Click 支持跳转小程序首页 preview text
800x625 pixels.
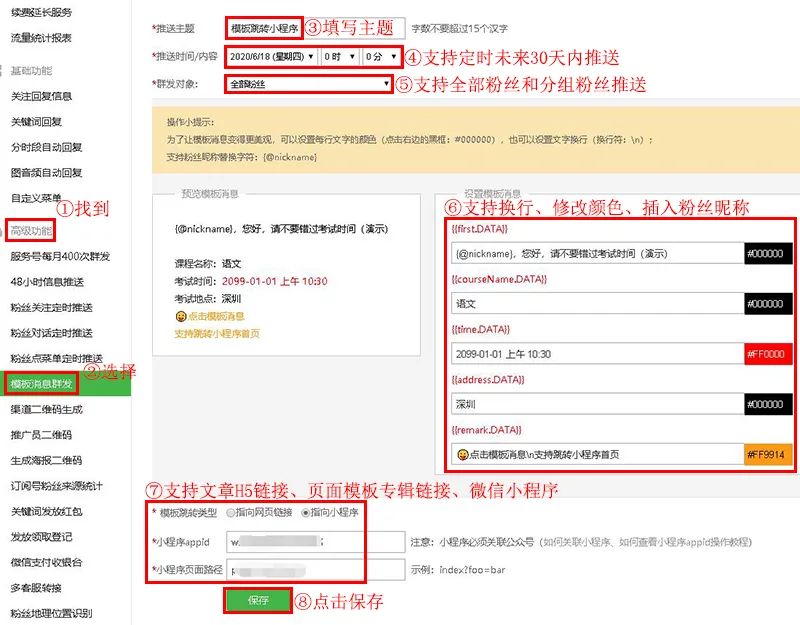tap(217, 334)
